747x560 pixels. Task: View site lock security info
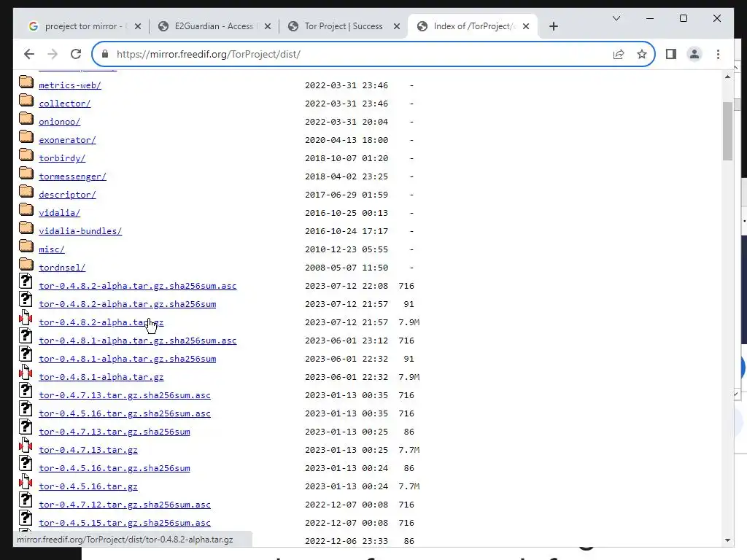click(x=105, y=54)
